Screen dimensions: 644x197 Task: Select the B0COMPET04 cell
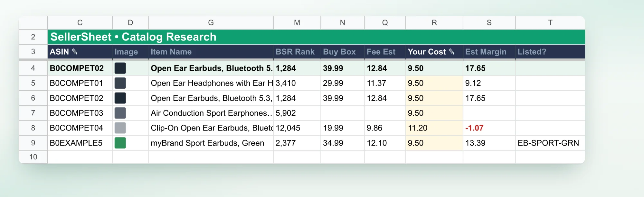tap(80, 128)
